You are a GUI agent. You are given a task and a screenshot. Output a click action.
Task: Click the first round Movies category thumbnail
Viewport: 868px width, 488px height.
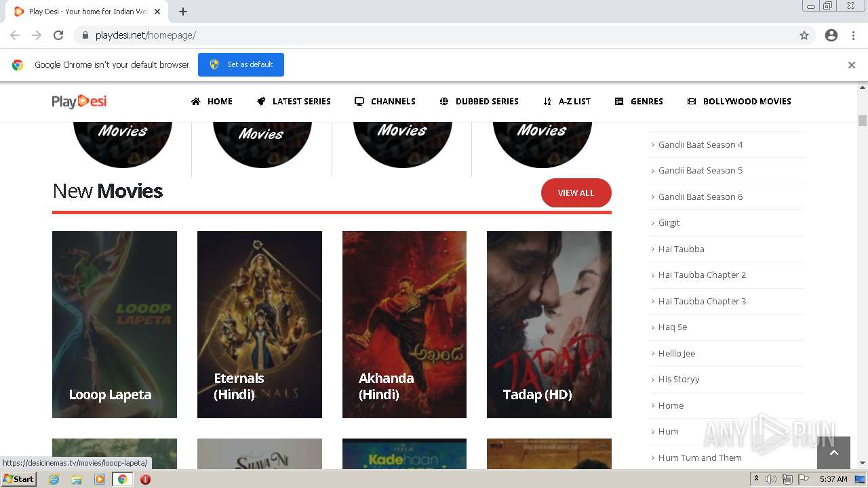click(x=123, y=144)
